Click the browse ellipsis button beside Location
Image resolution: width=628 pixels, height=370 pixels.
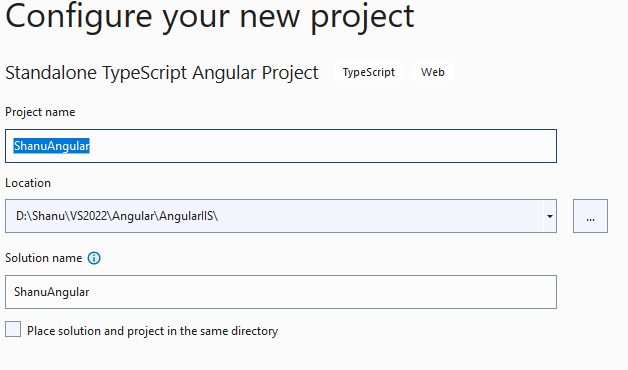(590, 216)
